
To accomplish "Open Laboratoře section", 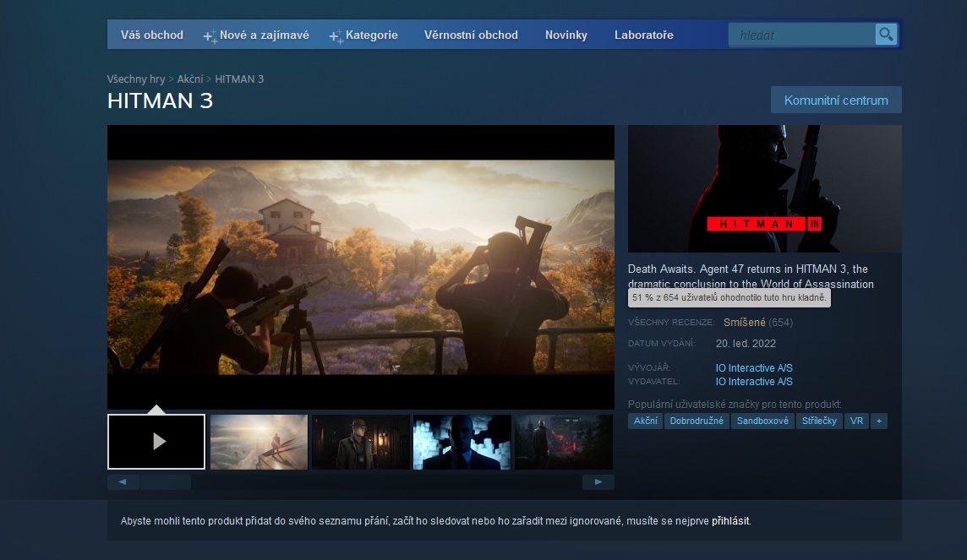I will coord(644,35).
